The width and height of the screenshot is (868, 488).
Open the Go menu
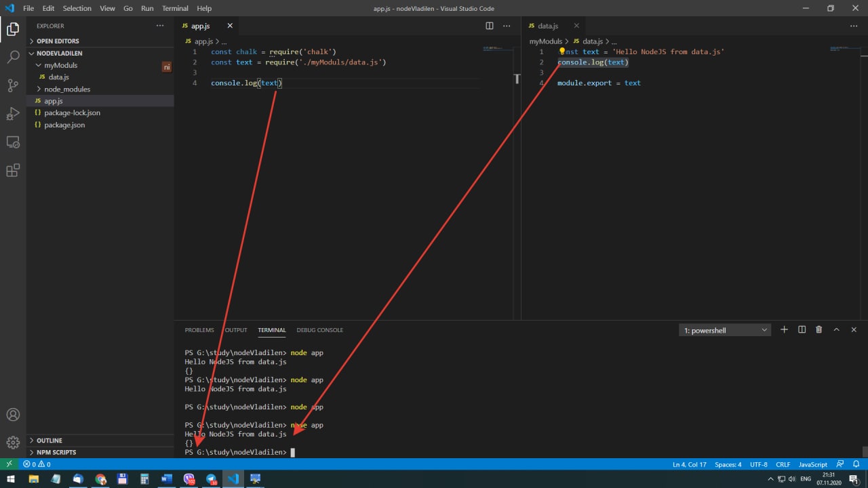[x=128, y=8]
